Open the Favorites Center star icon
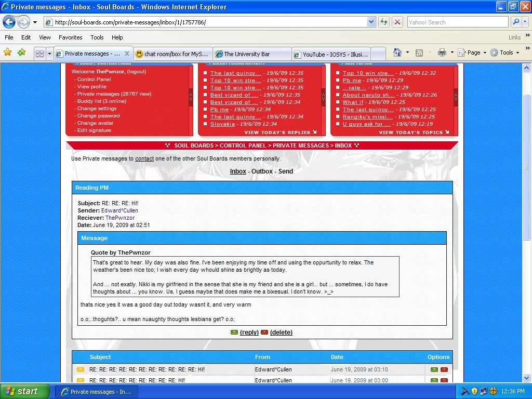 [x=8, y=52]
